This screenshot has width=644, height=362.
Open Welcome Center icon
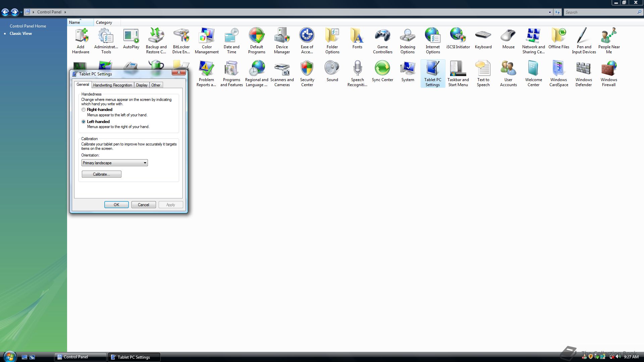coord(534,73)
